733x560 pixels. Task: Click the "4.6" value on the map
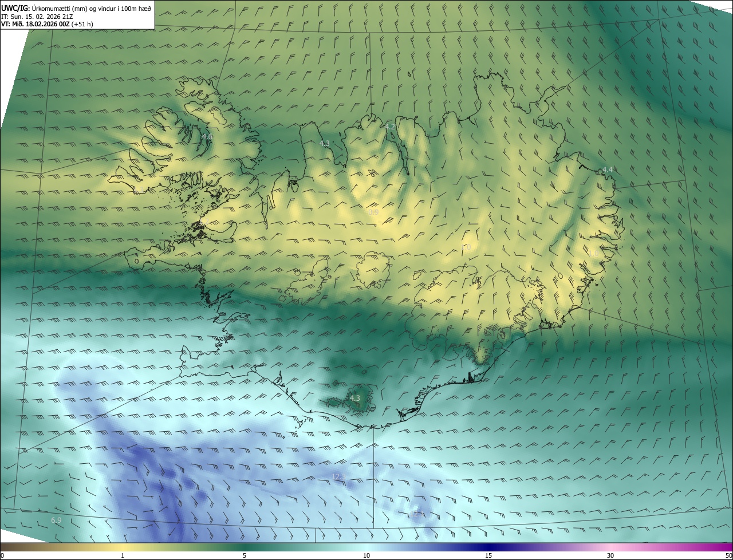coord(207,137)
